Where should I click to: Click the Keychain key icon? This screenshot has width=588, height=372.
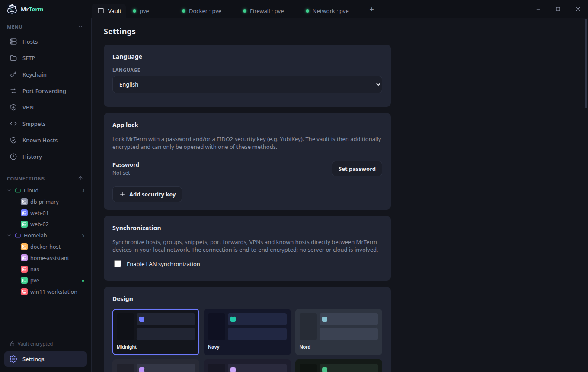coord(13,74)
